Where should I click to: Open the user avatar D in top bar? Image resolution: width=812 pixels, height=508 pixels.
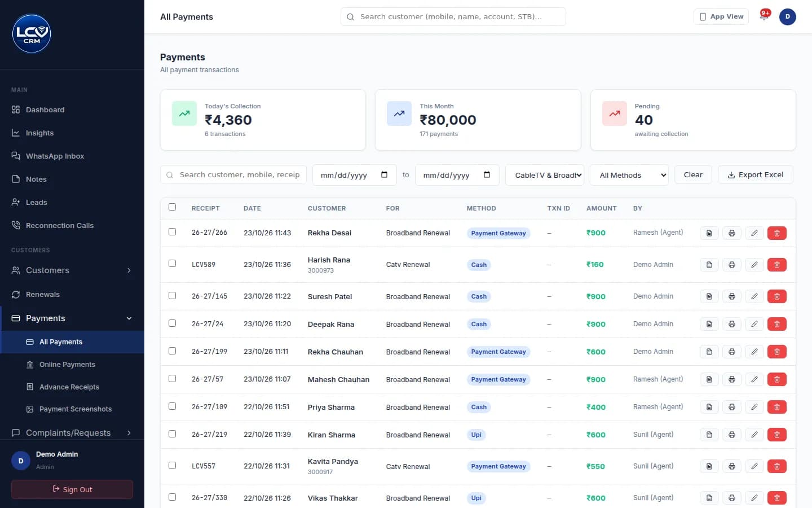click(x=788, y=16)
